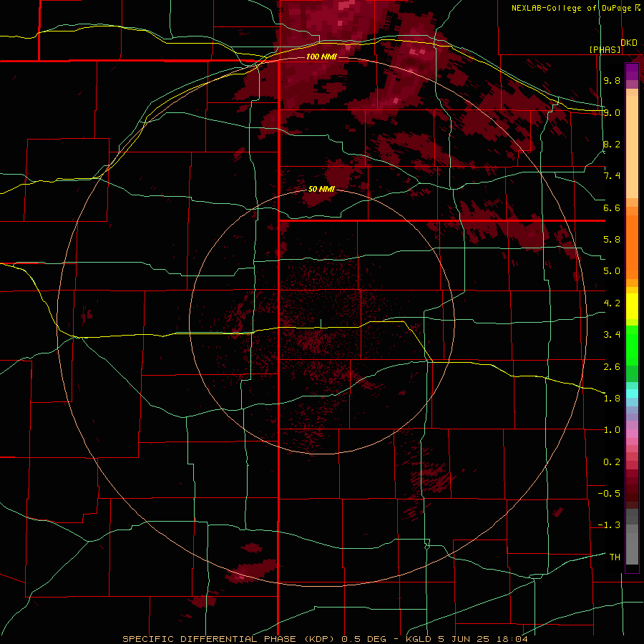
Task: Select the -1.3 scale value
Action: pyautogui.click(x=609, y=525)
